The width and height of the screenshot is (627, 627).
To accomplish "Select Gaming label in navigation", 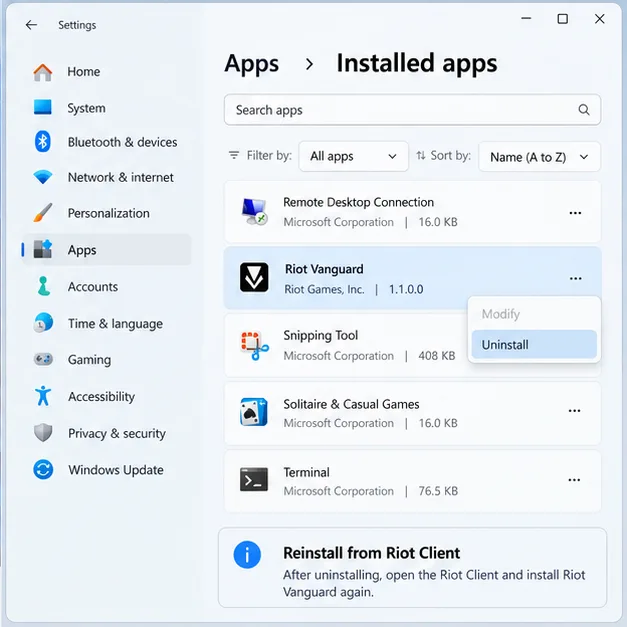I will (90, 360).
